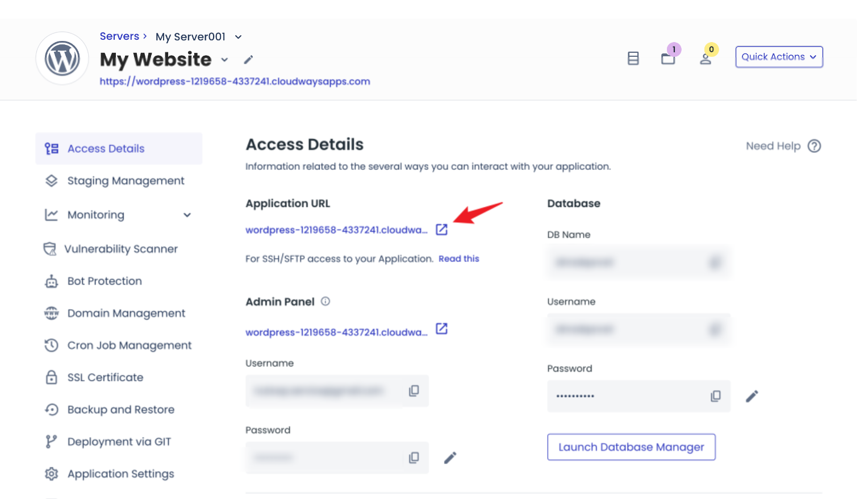Open the projects folder icon in header
The width and height of the screenshot is (868, 499).
(x=668, y=59)
